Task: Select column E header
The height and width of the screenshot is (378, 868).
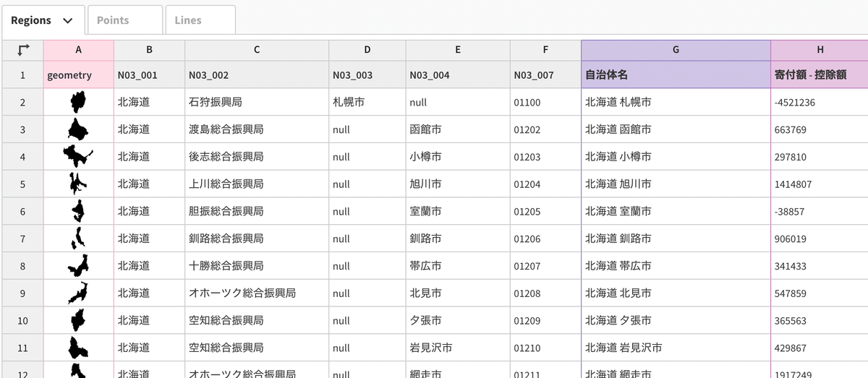Action: pyautogui.click(x=458, y=50)
